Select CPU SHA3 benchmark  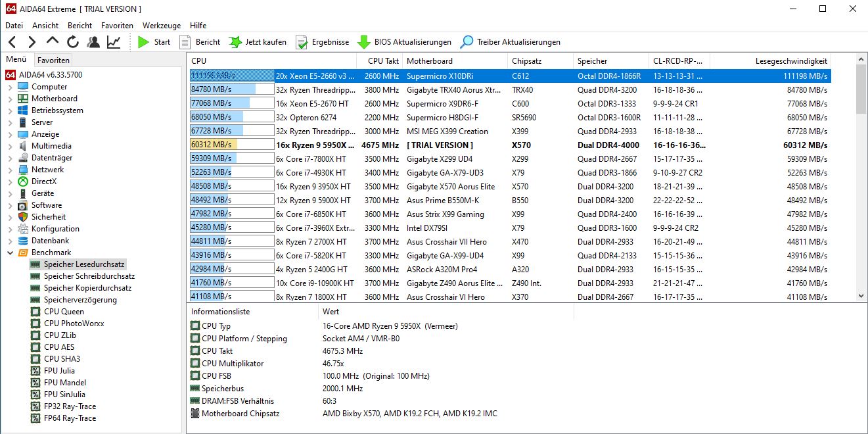(x=62, y=359)
